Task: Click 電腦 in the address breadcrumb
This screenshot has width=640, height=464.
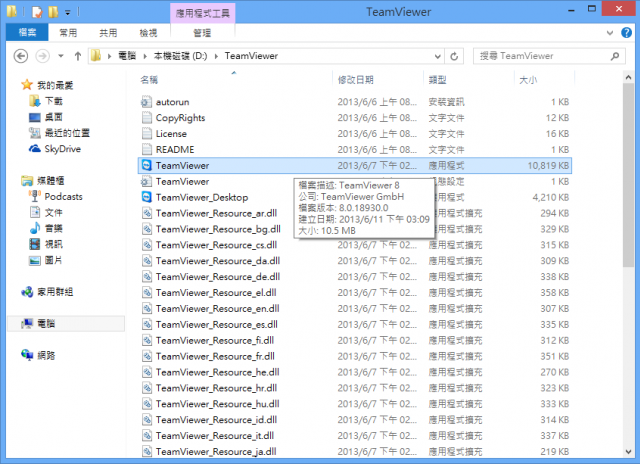Action: tap(127, 56)
